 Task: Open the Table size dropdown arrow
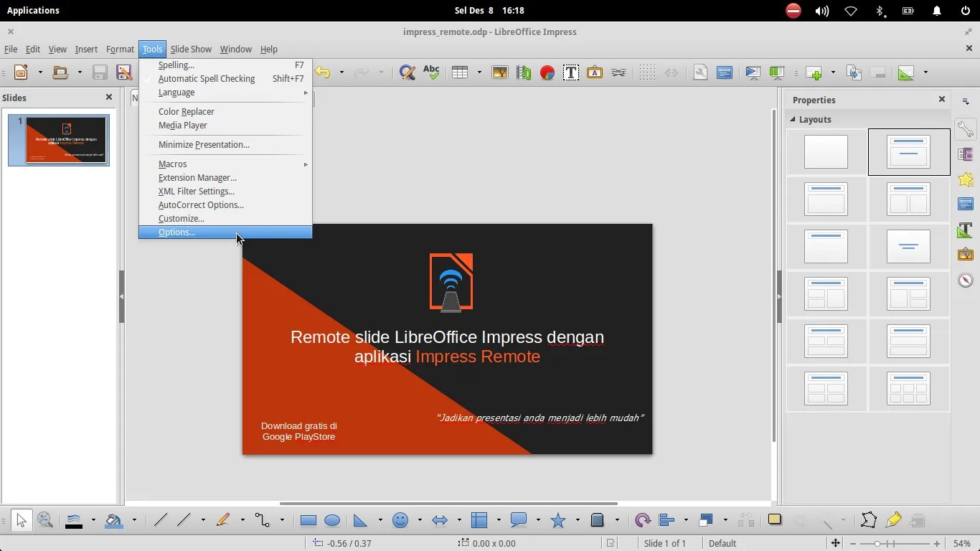pyautogui.click(x=479, y=72)
